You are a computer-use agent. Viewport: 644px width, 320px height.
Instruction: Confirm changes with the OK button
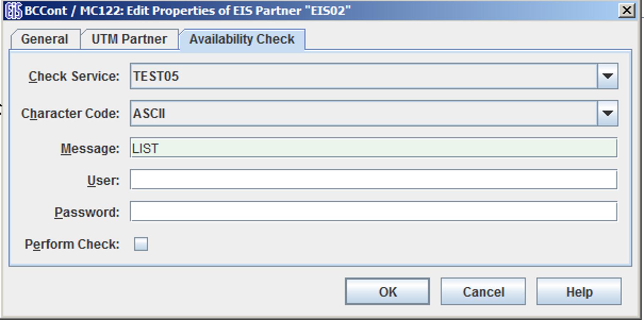coord(387,292)
